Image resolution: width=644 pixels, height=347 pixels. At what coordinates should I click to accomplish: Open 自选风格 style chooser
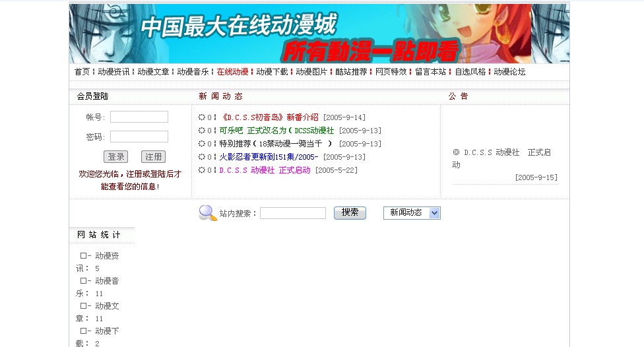click(470, 72)
